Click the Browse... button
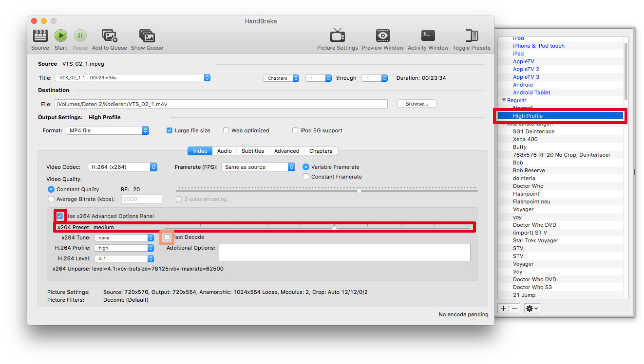644x364 pixels. (417, 104)
